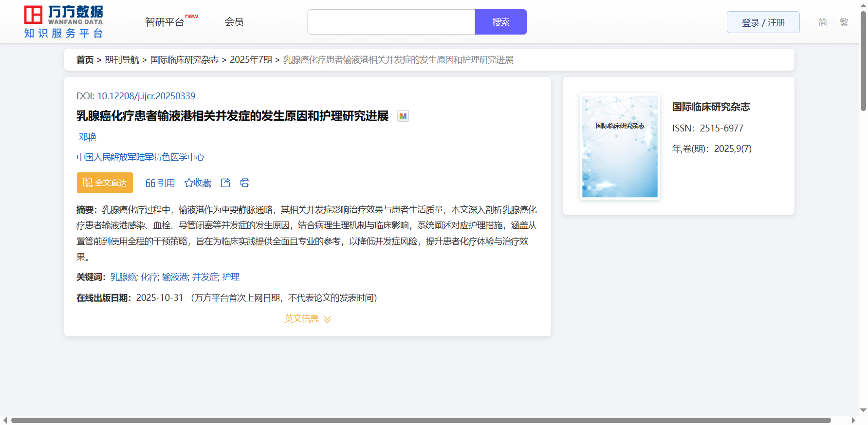Viewport: 868px width, 425px height.
Task: Click the share icon in article toolbar
Action: (x=225, y=183)
